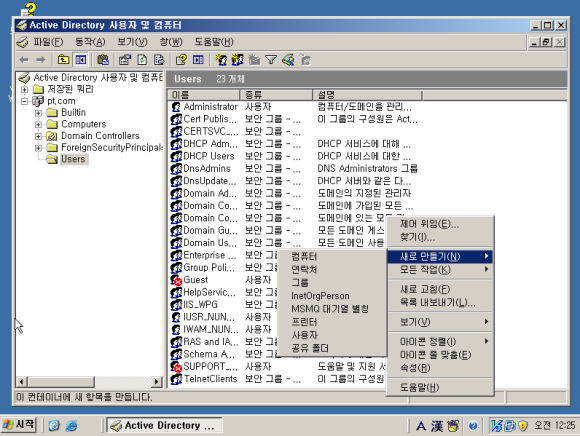
Task: Expand the ForeignSecurityPrincipals node
Action: click(x=38, y=148)
